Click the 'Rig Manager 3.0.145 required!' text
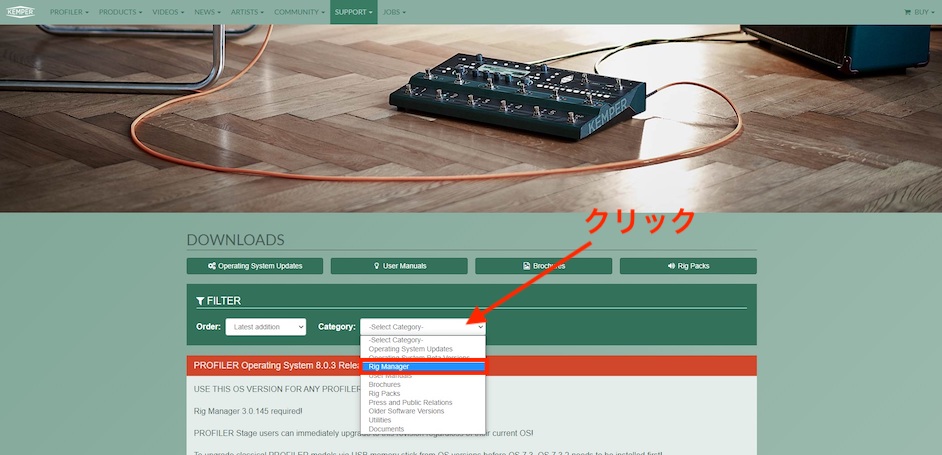Screen dimensions: 942x455 tap(248, 411)
